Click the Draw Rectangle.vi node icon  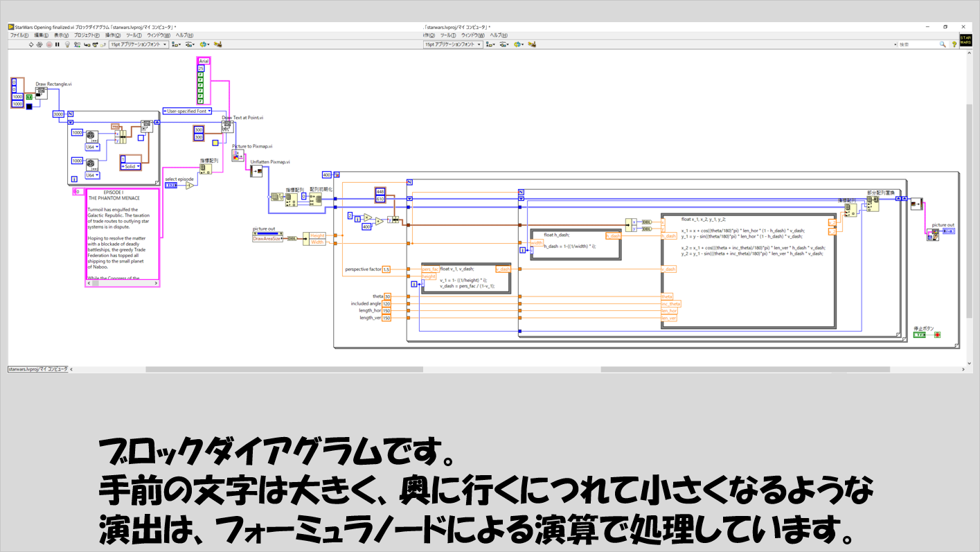click(42, 93)
